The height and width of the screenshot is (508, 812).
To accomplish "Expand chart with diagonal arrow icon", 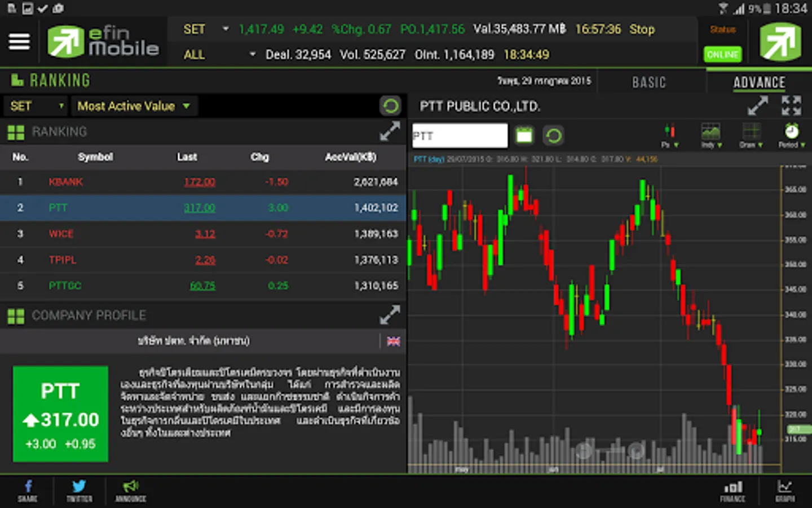I will [x=757, y=106].
